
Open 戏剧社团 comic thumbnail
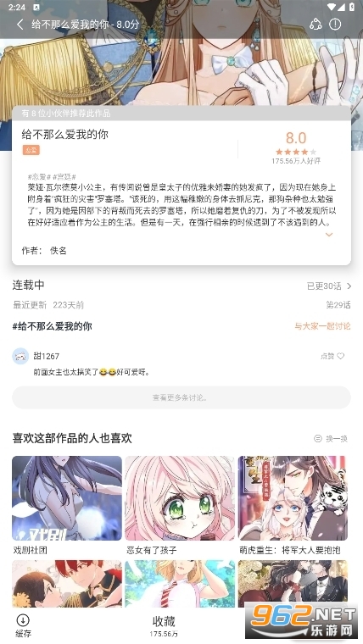coord(67,498)
